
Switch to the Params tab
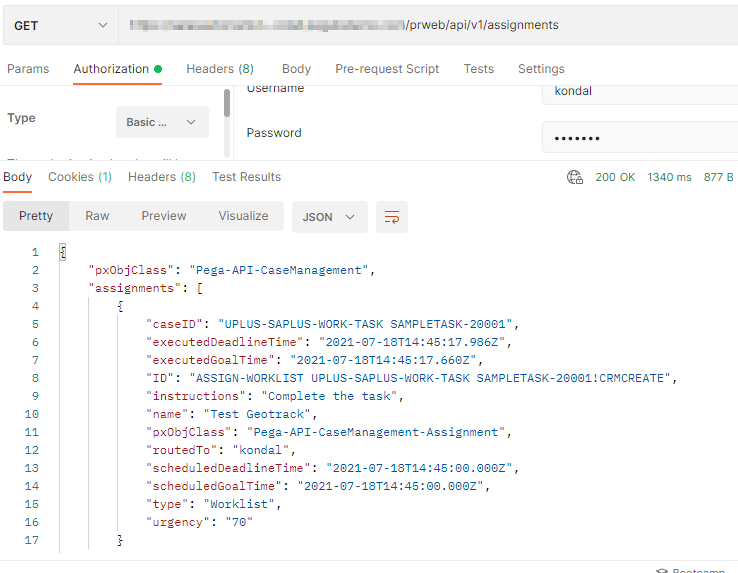[x=28, y=69]
